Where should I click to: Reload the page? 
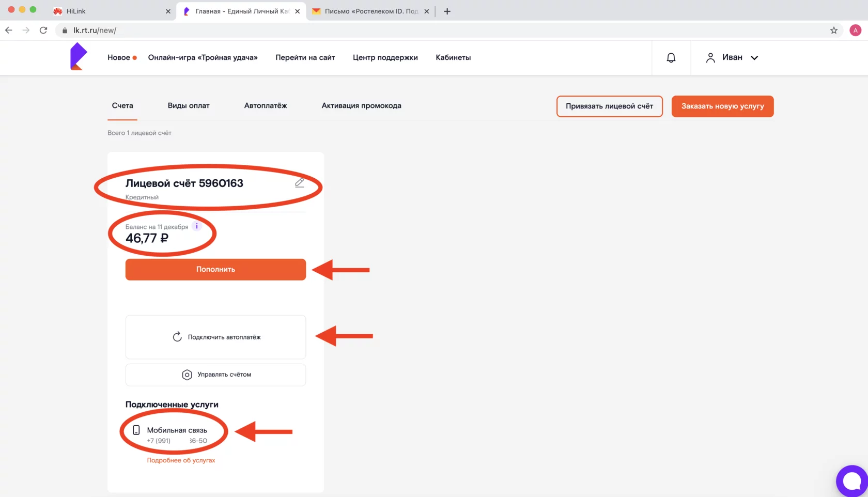(43, 30)
